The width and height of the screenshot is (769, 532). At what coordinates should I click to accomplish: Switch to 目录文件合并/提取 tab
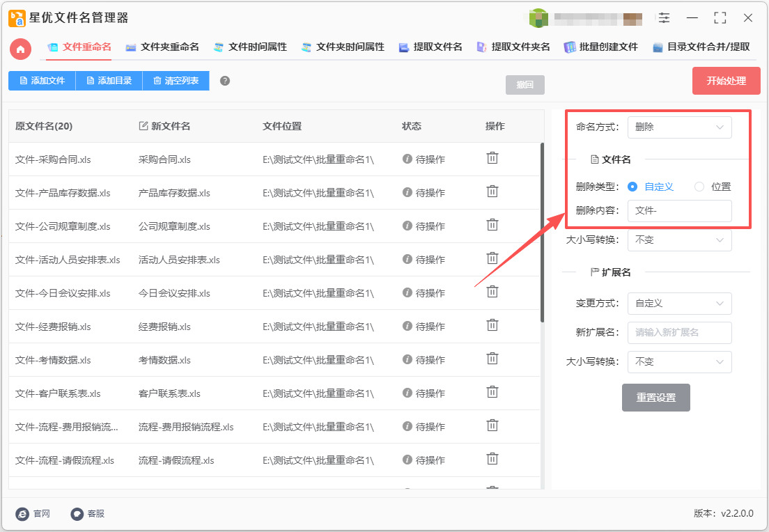tap(701, 47)
